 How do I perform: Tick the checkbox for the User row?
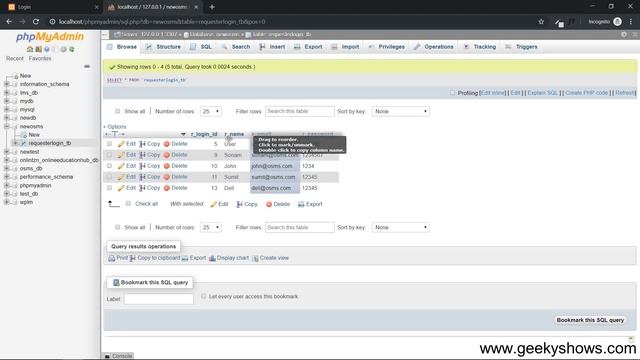pos(109,144)
